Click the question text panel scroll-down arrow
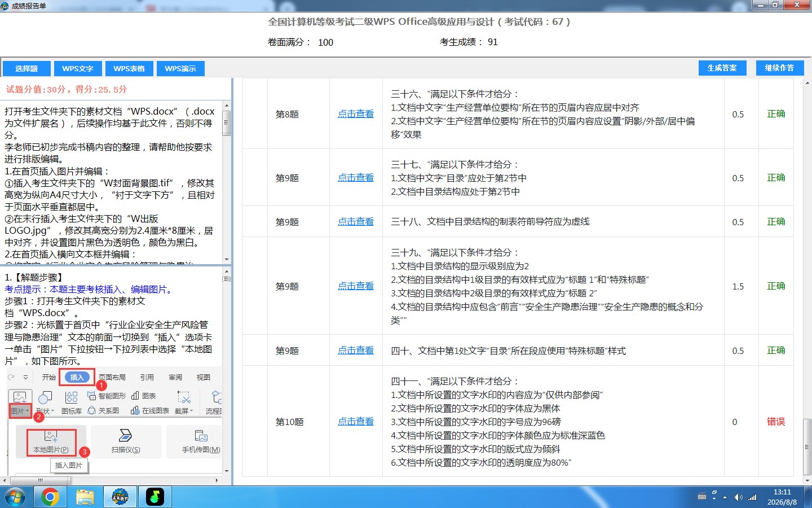Image resolution: width=812 pixels, height=508 pixels. coord(227,259)
